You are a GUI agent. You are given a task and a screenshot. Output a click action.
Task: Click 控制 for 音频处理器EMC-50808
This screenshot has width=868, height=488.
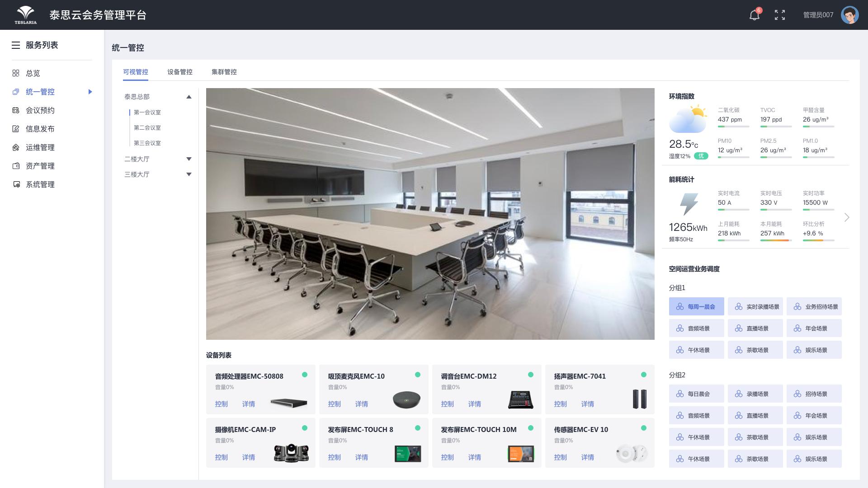(222, 404)
